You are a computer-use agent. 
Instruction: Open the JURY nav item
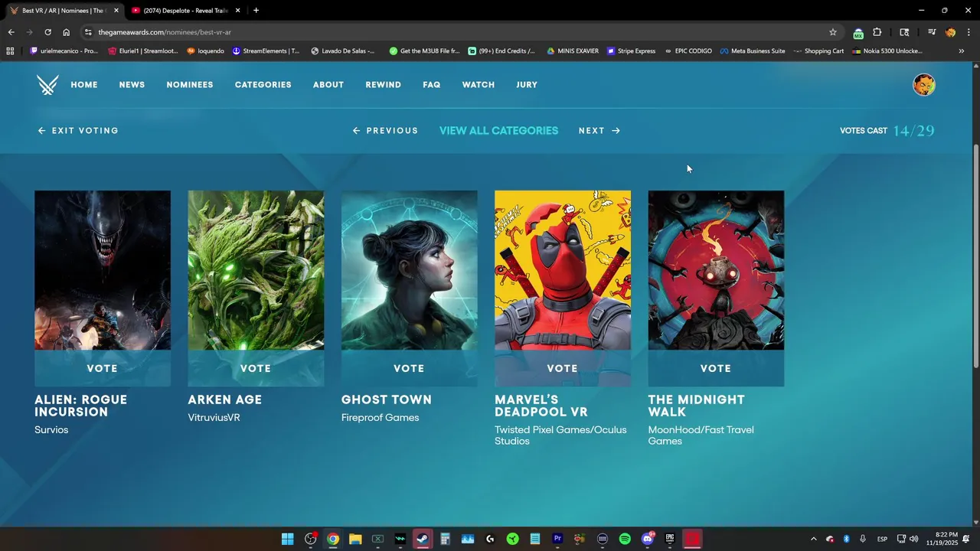[527, 85]
